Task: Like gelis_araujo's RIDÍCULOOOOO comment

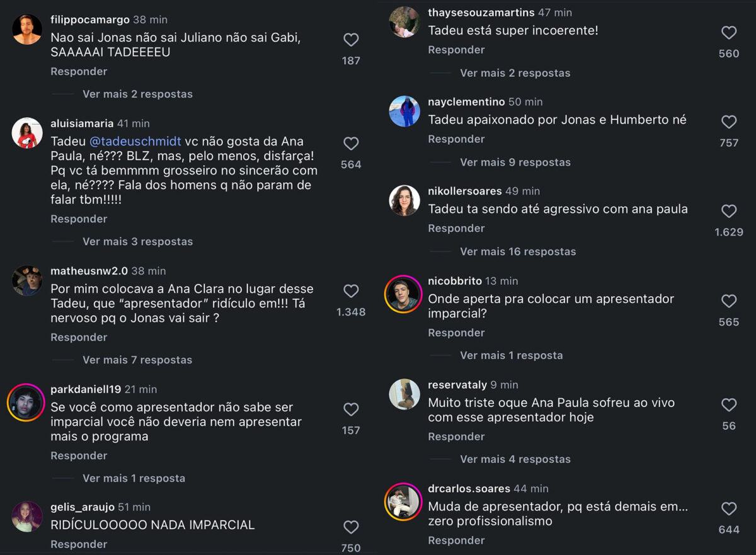Action: [351, 527]
